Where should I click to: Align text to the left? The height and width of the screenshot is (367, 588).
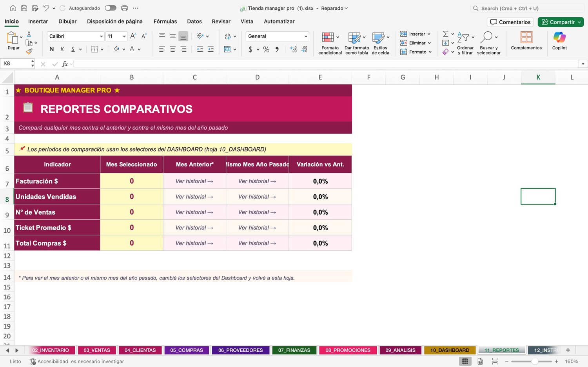click(162, 49)
